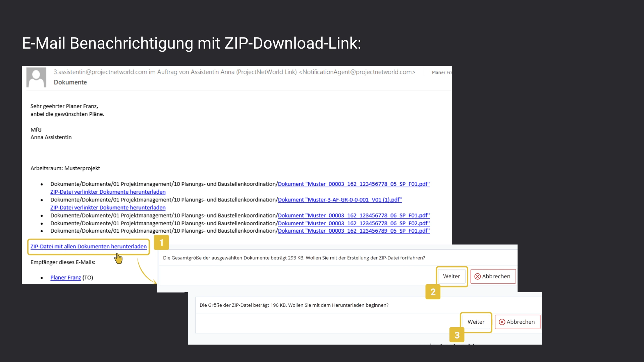The width and height of the screenshot is (644, 362).
Task: Click the first ZIP-Datei verlinkter Dokumente herunterladen link
Action: pyautogui.click(x=108, y=192)
